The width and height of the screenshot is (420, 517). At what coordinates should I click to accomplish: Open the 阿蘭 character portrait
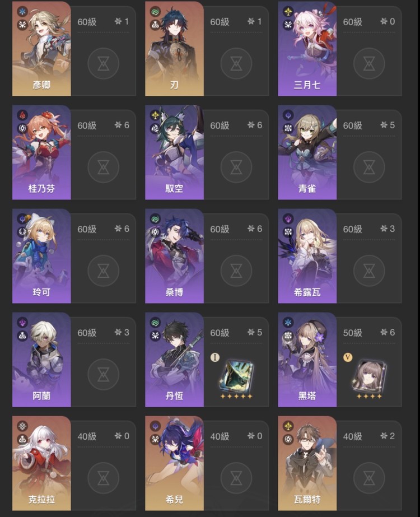41,360
